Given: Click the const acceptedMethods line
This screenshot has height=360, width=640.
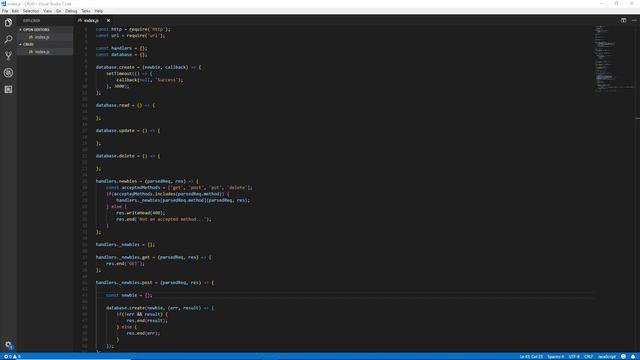Looking at the screenshot, I should click(179, 188).
